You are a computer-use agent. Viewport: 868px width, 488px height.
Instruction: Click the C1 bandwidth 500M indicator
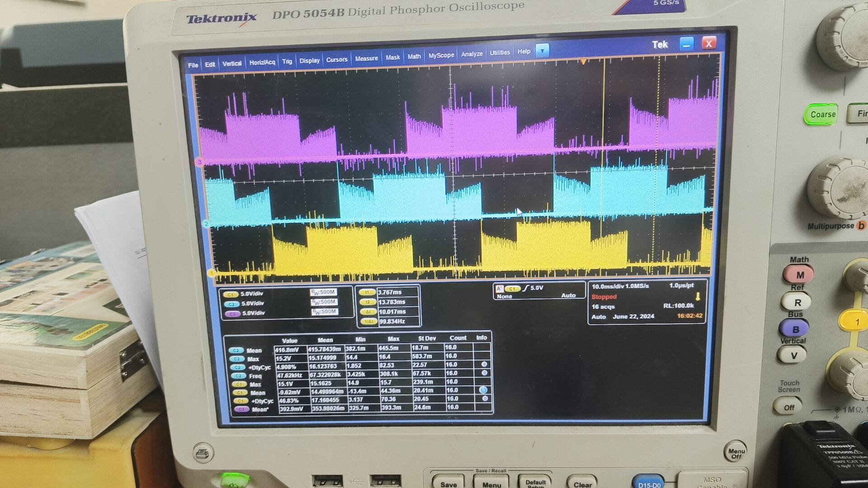coord(323,292)
